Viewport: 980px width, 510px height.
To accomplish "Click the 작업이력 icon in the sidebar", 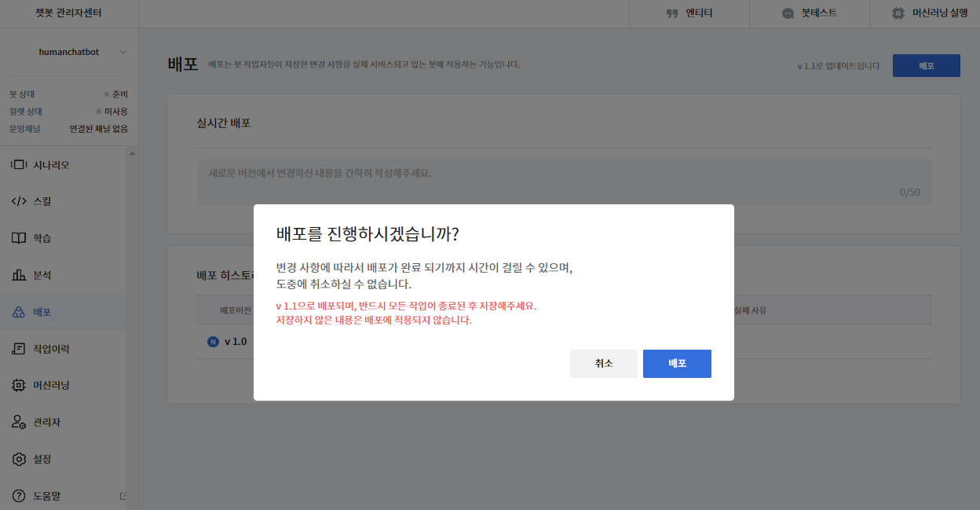I will point(19,349).
